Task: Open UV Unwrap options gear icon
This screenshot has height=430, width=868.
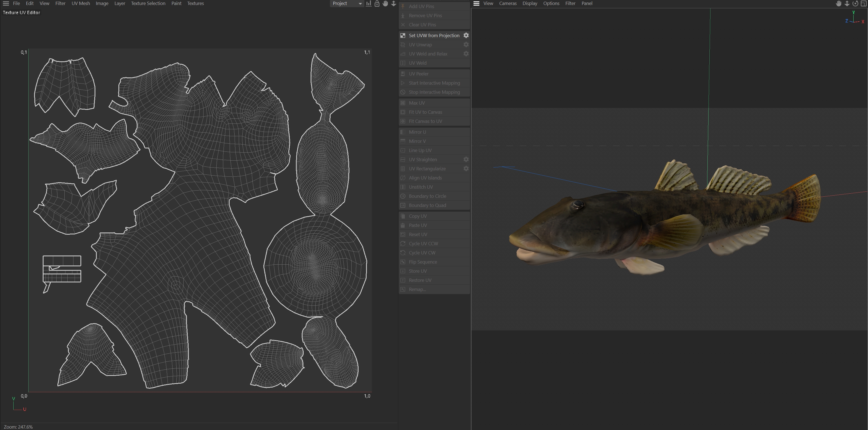Action: [x=466, y=44]
